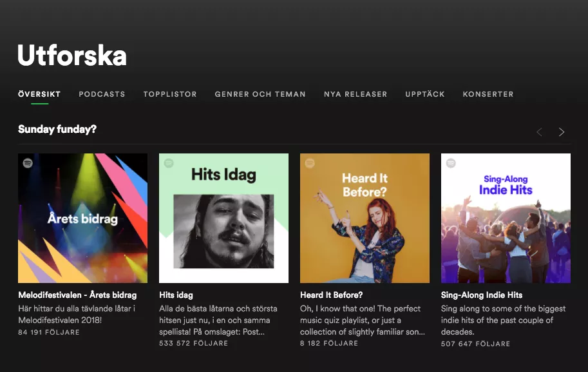Select the ÖVERSIKT tab
The height and width of the screenshot is (372, 588).
[39, 93]
